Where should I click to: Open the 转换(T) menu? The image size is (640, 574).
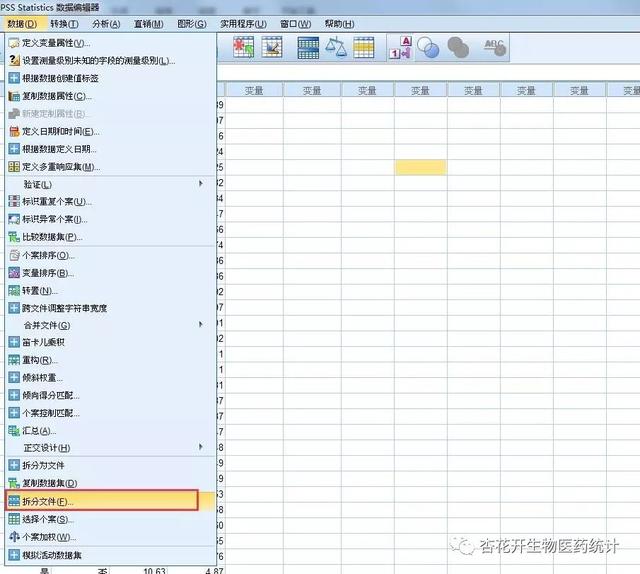pyautogui.click(x=64, y=24)
